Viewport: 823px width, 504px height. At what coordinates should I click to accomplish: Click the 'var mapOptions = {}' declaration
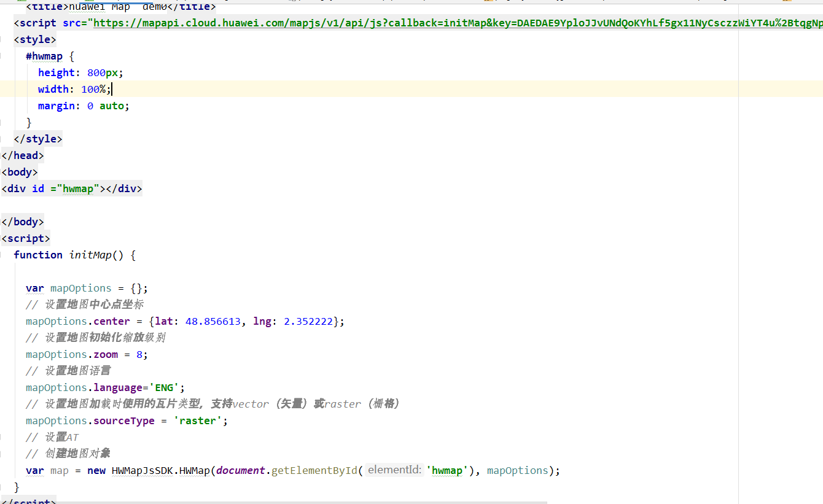[x=87, y=288]
